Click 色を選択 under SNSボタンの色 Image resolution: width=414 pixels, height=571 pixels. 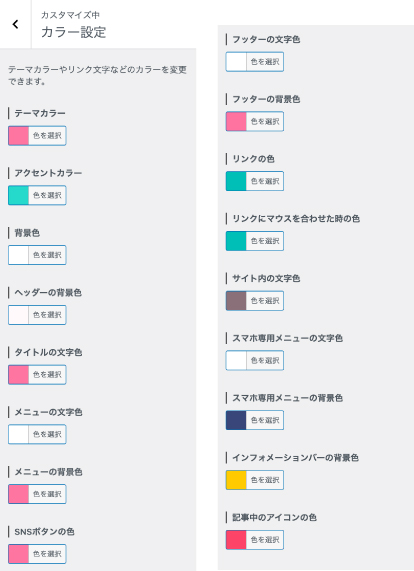click(x=47, y=554)
